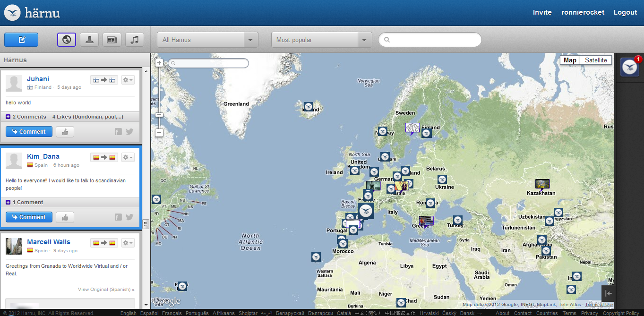Open the Most popular sort dropdown
Image resolution: width=644 pixels, height=316 pixels.
pyautogui.click(x=321, y=40)
